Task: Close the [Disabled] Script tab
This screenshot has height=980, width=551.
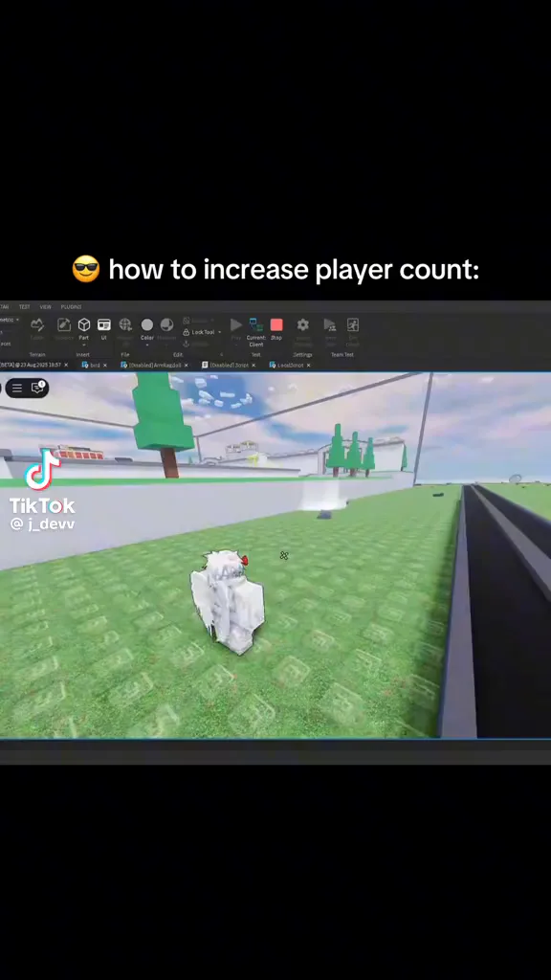Action: [x=253, y=365]
